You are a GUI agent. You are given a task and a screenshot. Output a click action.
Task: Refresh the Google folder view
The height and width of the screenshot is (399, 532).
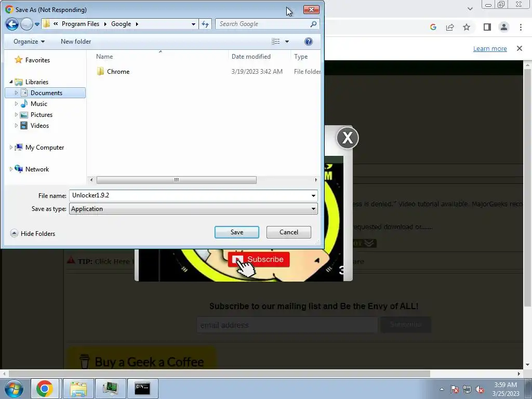click(x=205, y=24)
